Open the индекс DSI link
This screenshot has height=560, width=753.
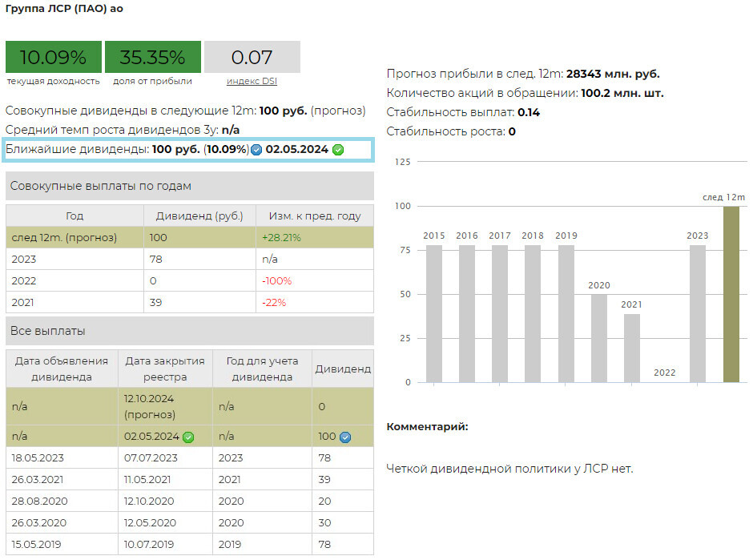click(x=252, y=81)
